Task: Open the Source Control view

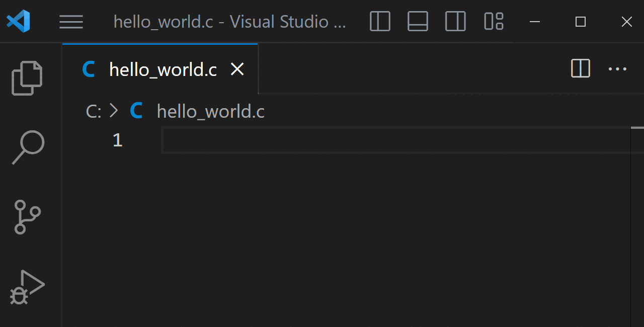Action: (x=27, y=217)
